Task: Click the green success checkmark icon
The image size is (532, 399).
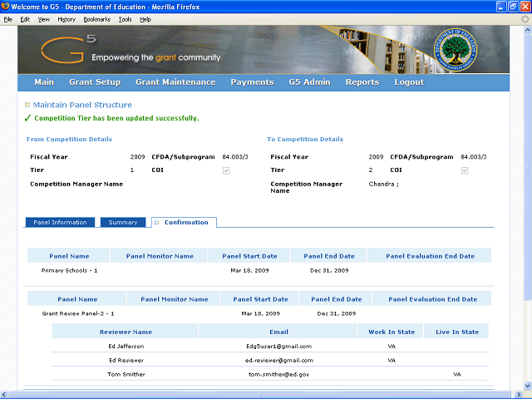Action: (x=27, y=119)
